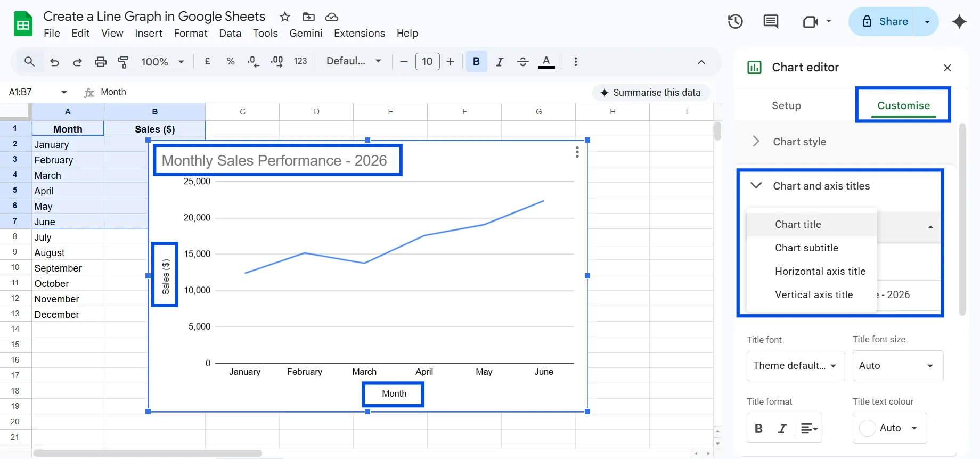Viewport: 980px width, 459px height.
Task: Select the paint format tool
Action: 123,62
